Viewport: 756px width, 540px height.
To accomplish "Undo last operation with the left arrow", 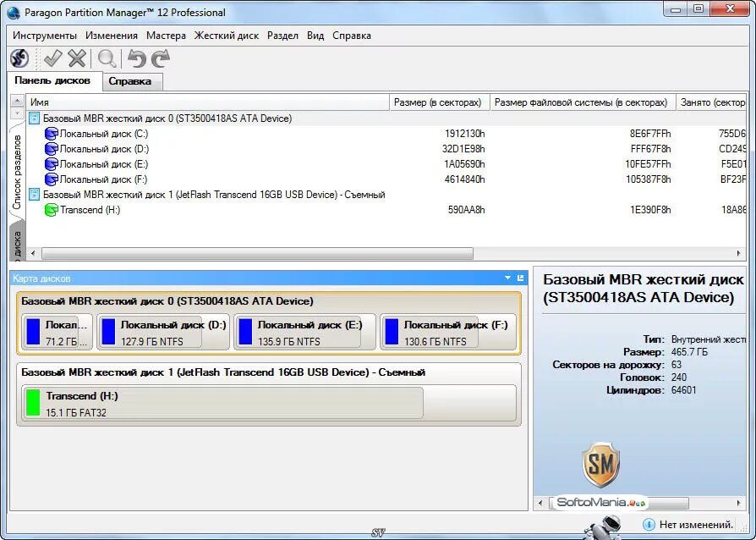I will (137, 58).
